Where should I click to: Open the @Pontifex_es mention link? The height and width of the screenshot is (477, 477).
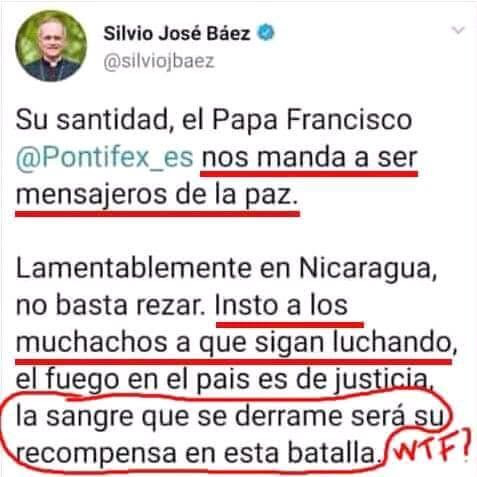pos(105,157)
